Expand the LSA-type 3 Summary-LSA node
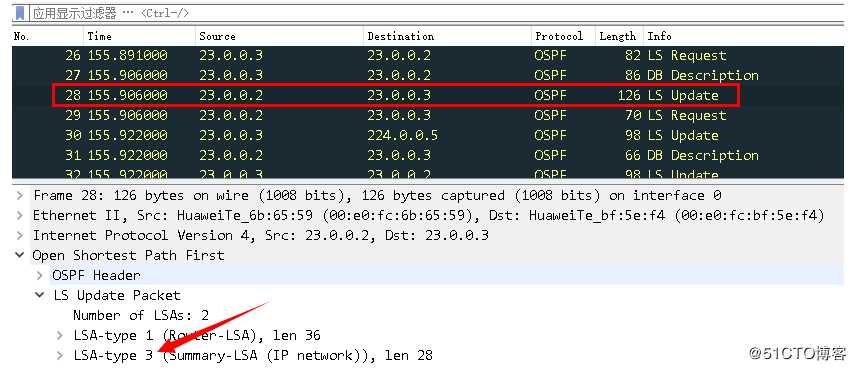Viewport: 856px width, 370px height. point(60,356)
